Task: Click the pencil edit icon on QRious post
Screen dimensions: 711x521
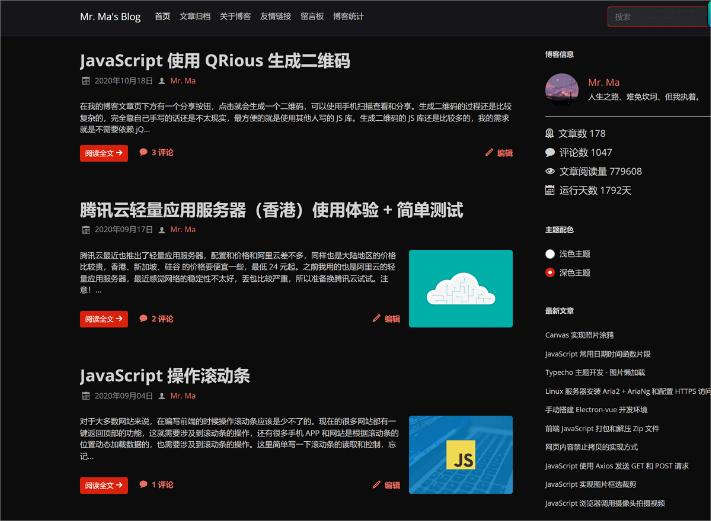Action: tap(489, 153)
